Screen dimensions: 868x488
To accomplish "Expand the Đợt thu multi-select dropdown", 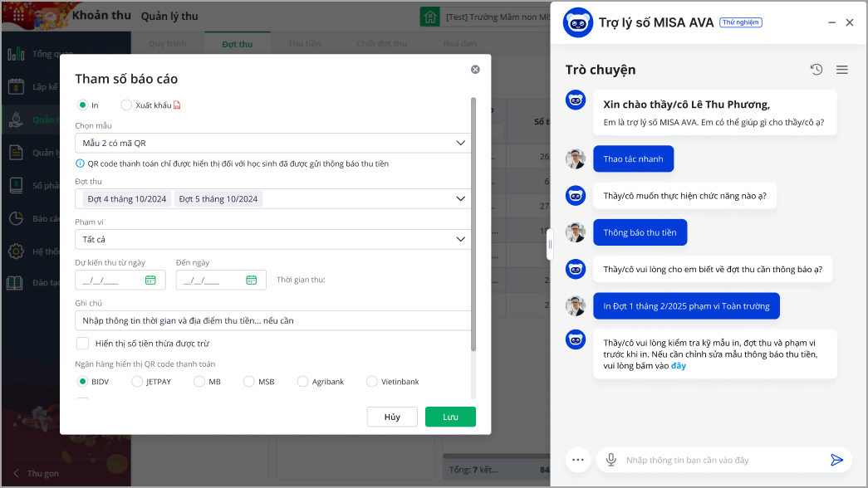I will (x=461, y=199).
